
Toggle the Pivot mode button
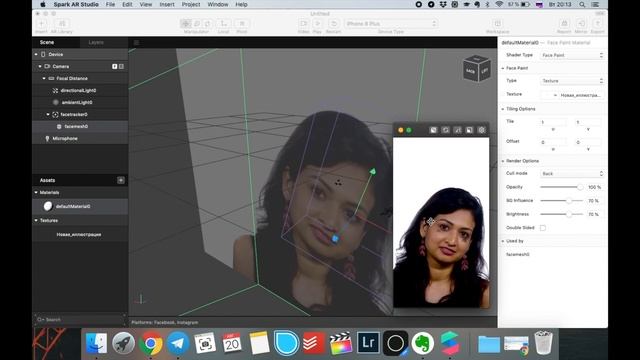242,24
